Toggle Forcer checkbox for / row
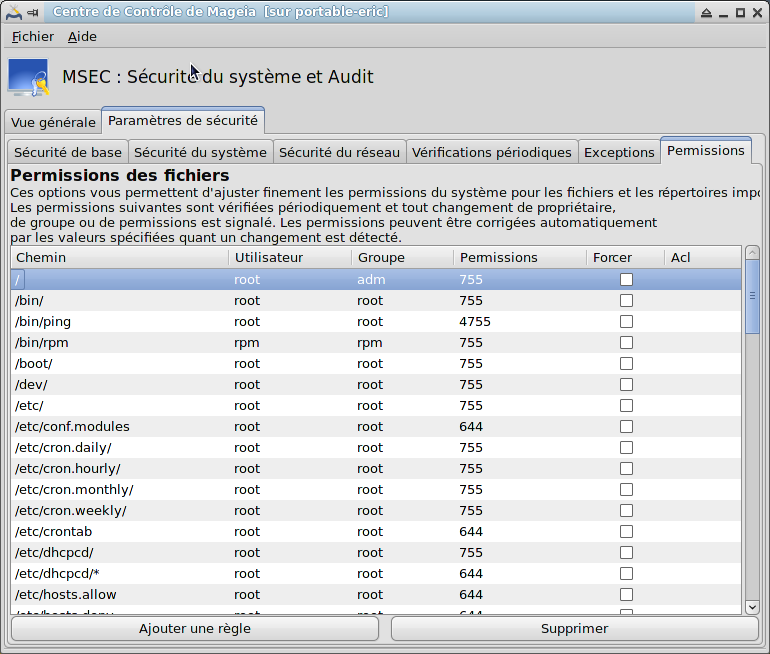Screen dimensions: 770x654 click(626, 279)
